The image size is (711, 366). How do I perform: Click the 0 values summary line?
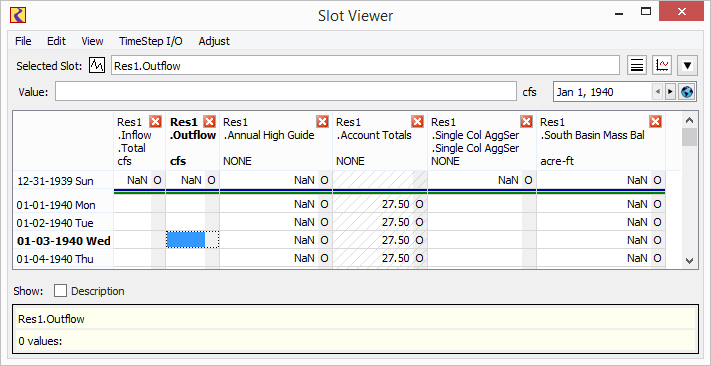pyautogui.click(x=40, y=341)
